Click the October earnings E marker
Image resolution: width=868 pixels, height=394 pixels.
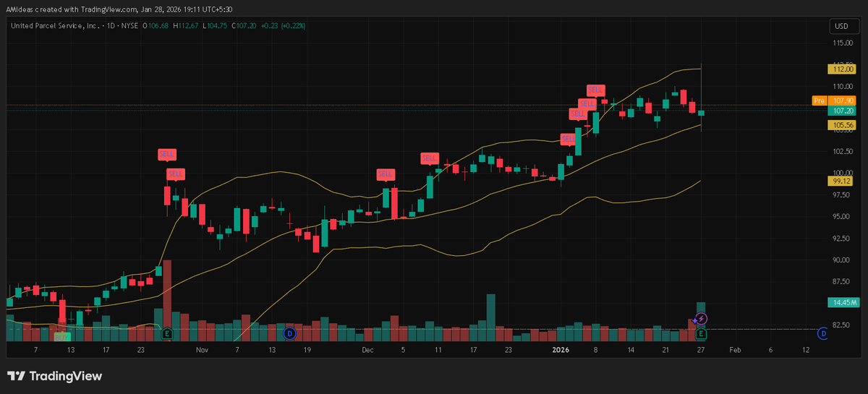point(167,333)
